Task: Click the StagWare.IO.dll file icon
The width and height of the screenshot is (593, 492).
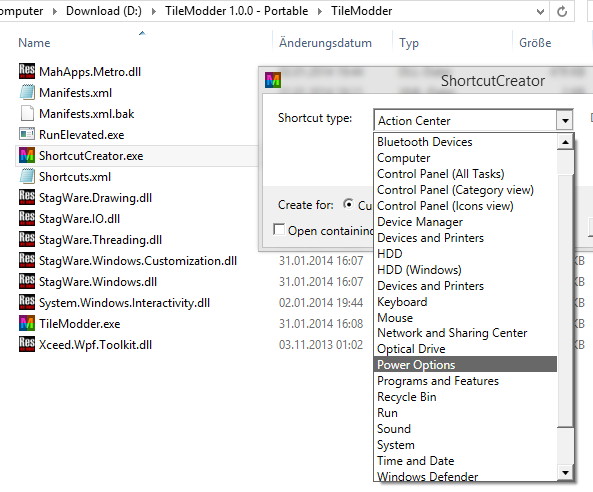Action: click(x=27, y=218)
